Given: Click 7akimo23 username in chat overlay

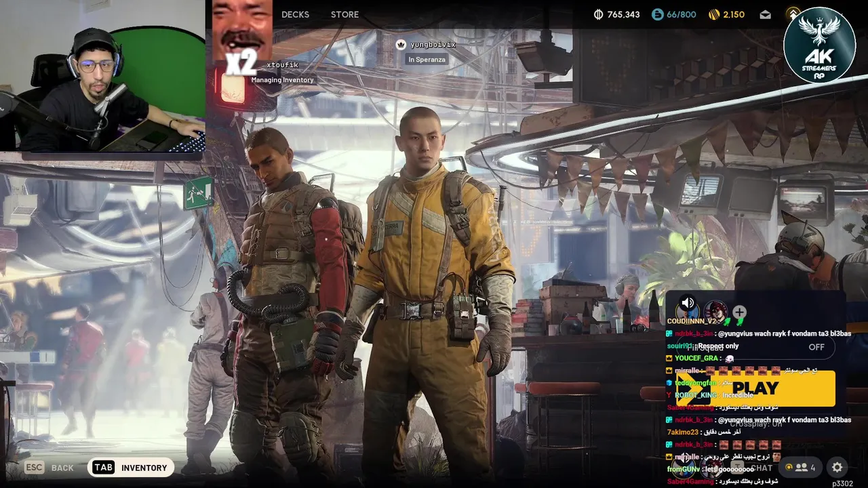Looking at the screenshot, I should tap(682, 432).
